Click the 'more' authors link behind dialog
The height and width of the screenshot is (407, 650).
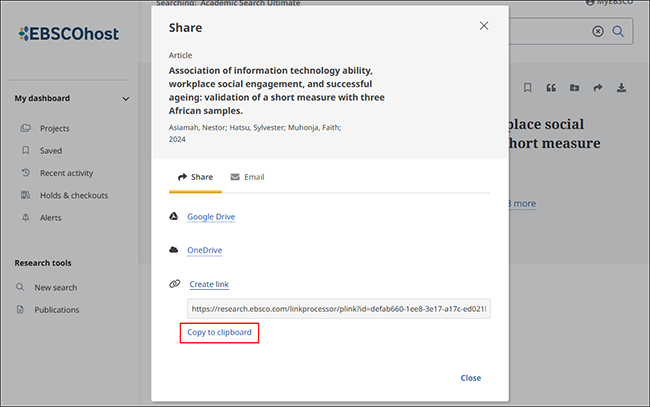[x=524, y=204]
